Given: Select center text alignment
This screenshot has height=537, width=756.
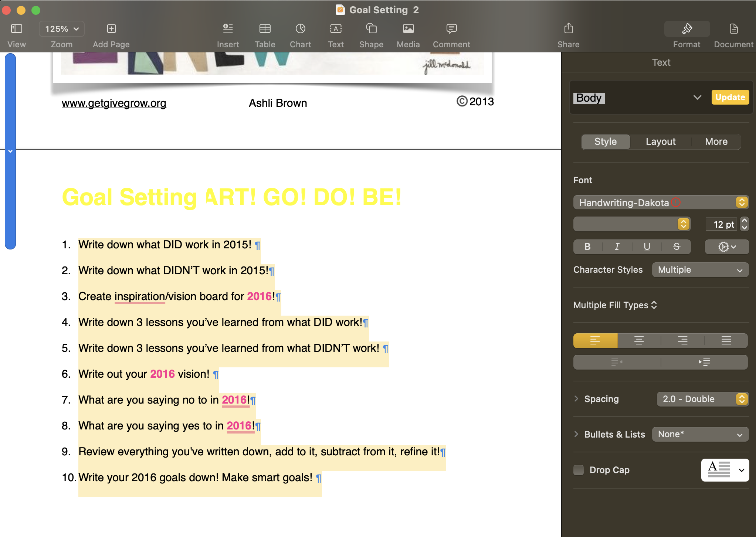Looking at the screenshot, I should click(x=639, y=340).
